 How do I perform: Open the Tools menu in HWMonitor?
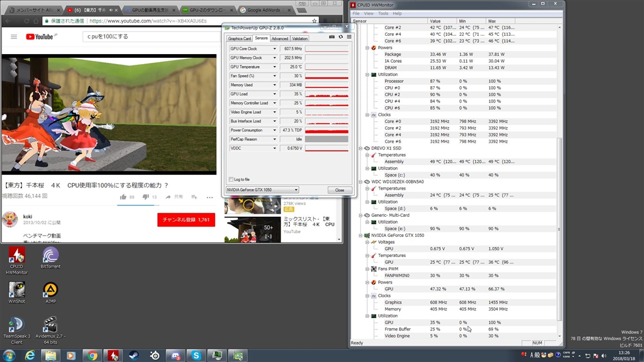(383, 14)
